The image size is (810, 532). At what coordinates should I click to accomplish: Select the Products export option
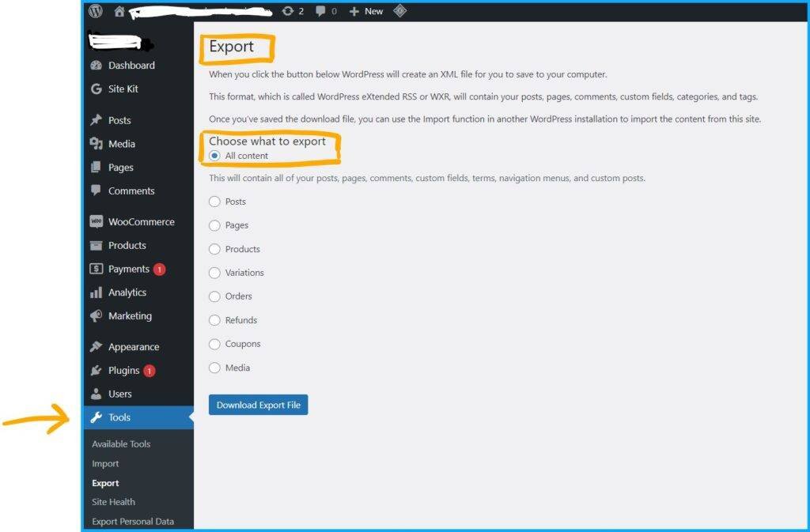coord(214,249)
